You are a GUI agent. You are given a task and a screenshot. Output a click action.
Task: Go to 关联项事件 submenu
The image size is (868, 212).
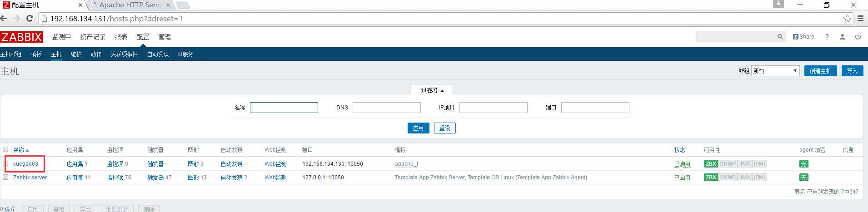click(x=124, y=54)
